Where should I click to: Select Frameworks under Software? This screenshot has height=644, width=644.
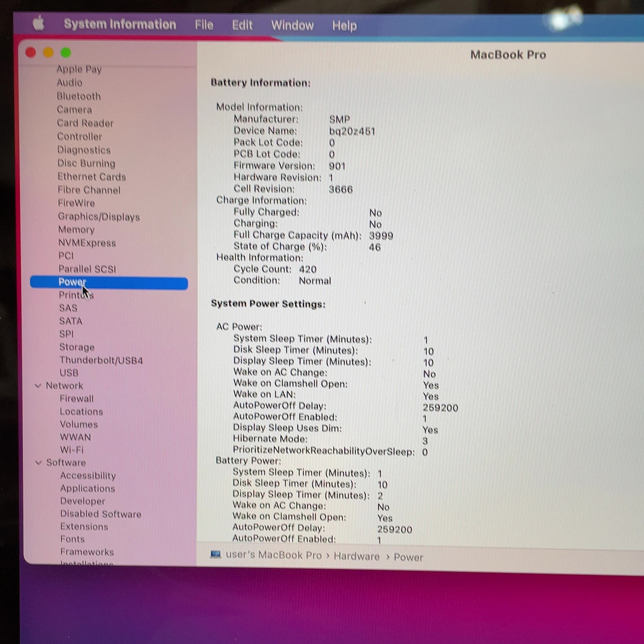click(x=87, y=552)
